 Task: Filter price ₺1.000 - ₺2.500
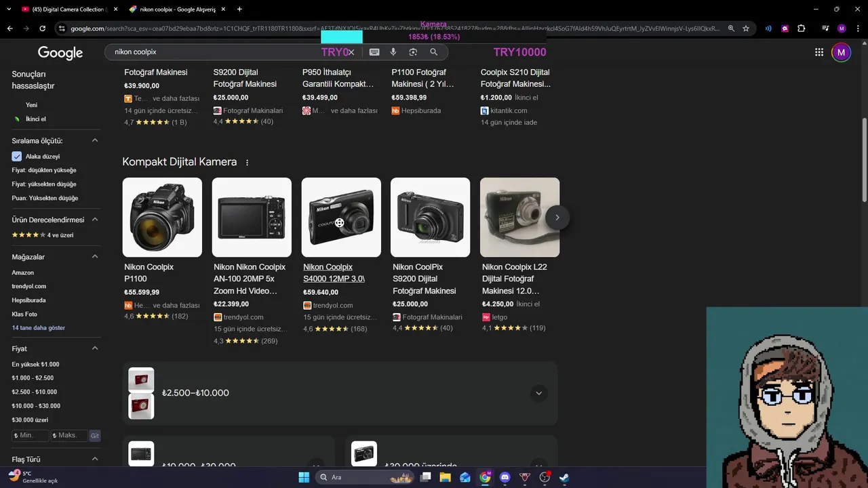33,378
